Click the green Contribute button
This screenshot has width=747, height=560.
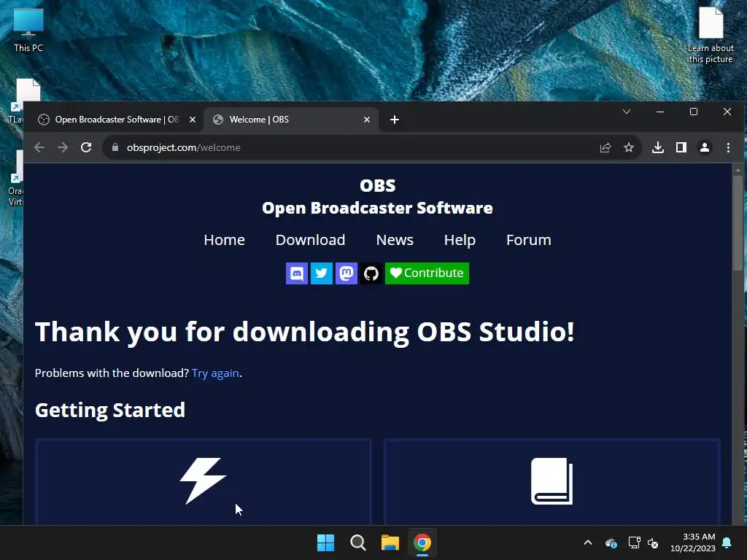[427, 273]
